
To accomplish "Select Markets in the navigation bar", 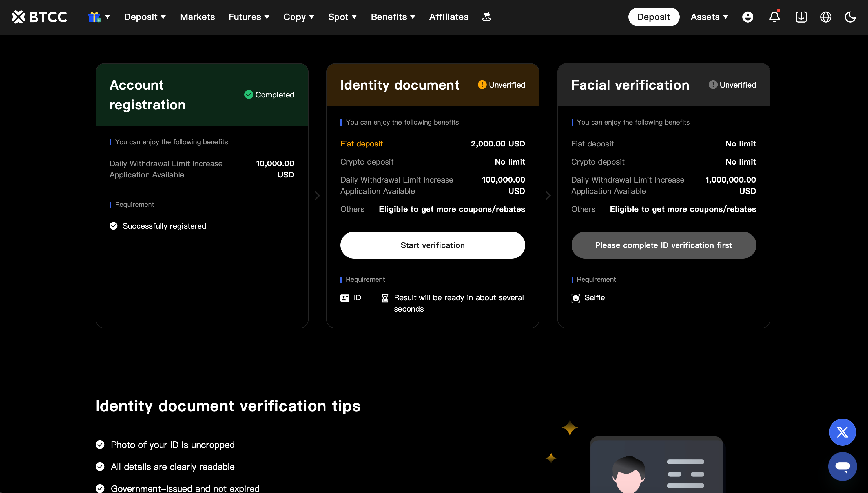I will tap(197, 17).
